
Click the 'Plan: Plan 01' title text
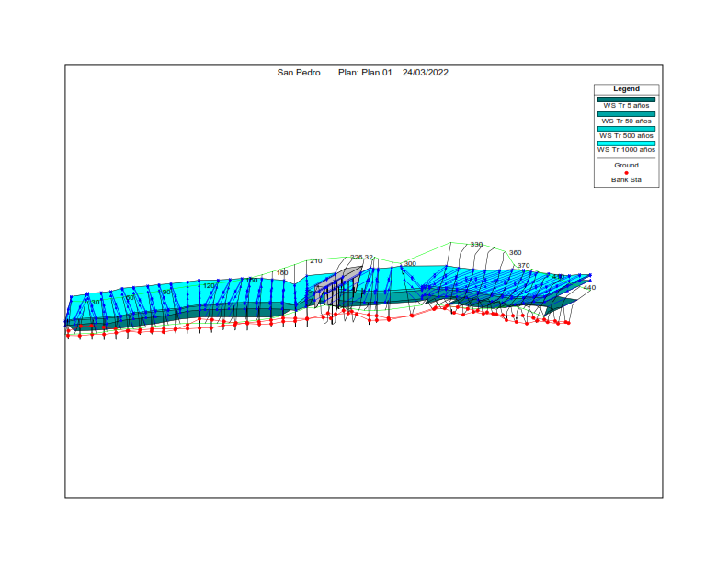click(x=365, y=73)
